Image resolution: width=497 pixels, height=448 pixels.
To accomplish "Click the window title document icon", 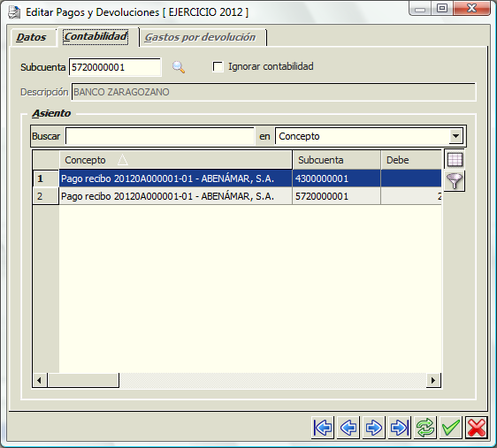I will (14, 12).
